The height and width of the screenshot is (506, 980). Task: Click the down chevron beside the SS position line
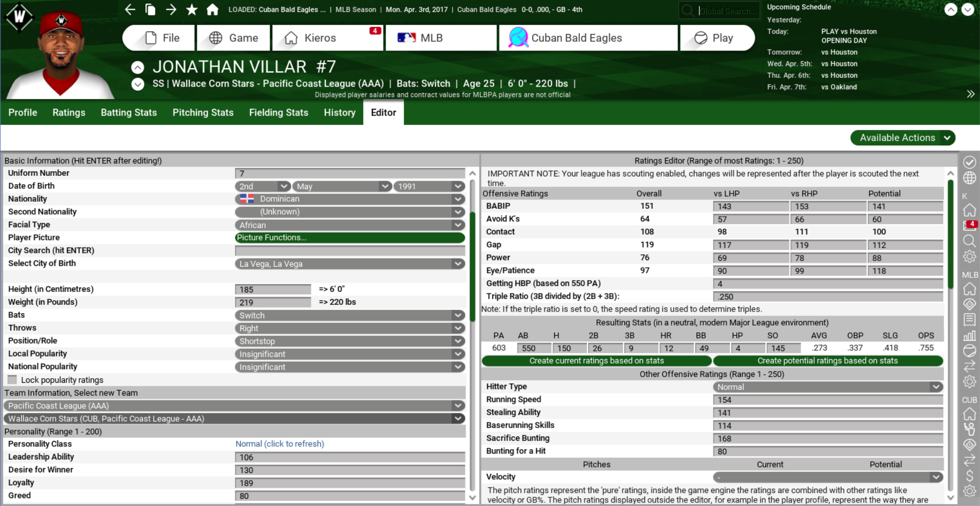(138, 84)
